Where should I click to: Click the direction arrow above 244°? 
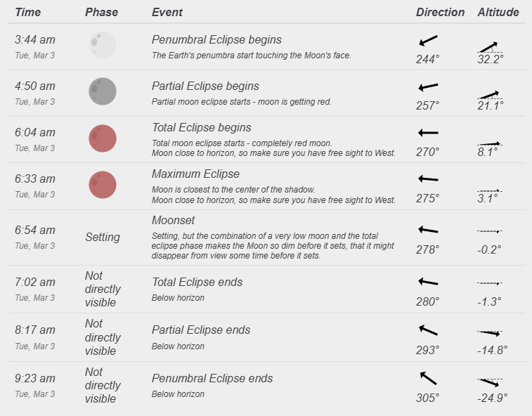pyautogui.click(x=428, y=41)
